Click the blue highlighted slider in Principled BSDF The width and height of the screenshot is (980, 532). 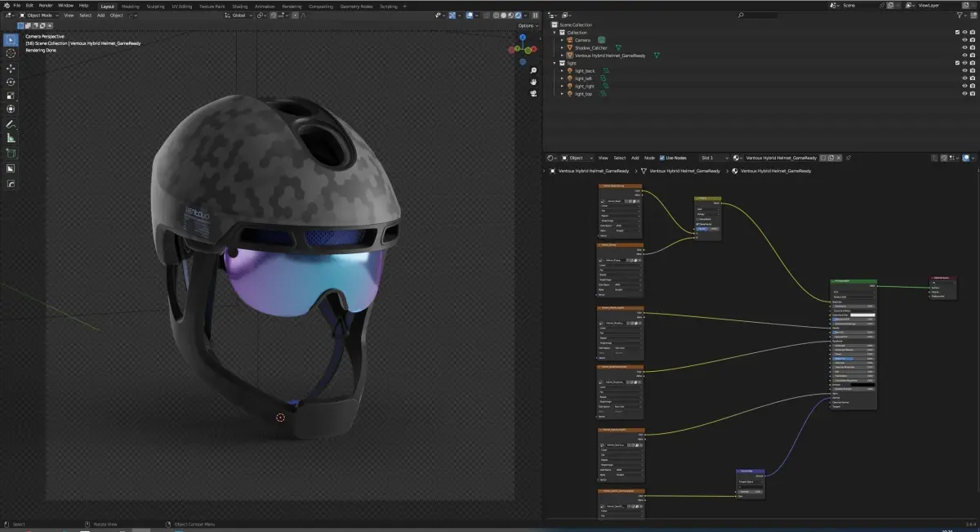pyautogui.click(x=854, y=358)
